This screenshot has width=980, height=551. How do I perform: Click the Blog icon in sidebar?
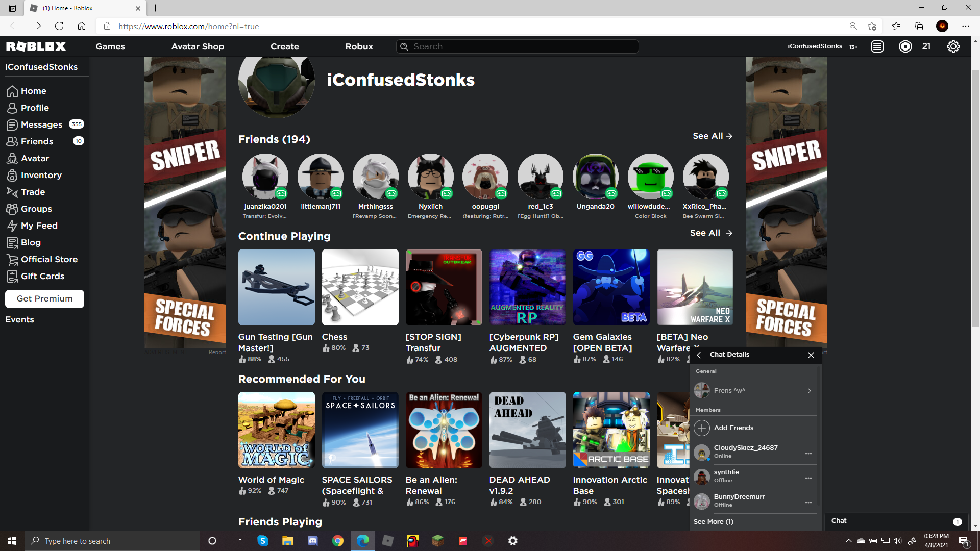12,242
